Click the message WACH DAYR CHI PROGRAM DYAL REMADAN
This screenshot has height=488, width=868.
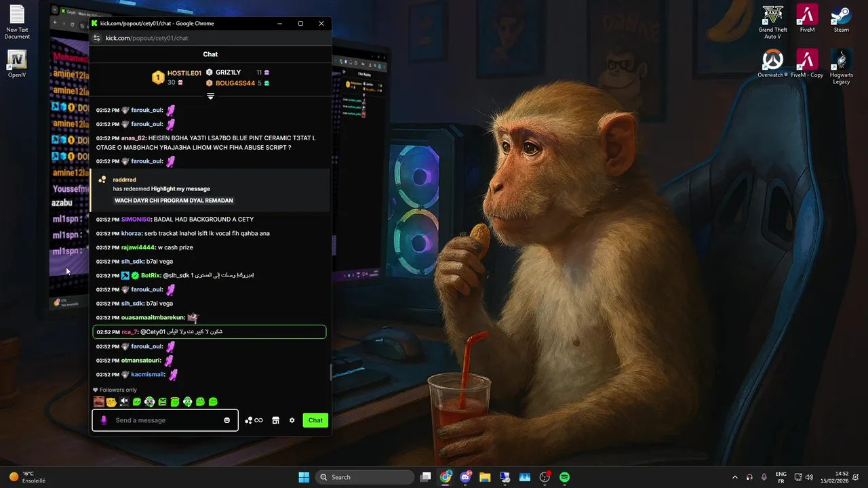pos(174,201)
